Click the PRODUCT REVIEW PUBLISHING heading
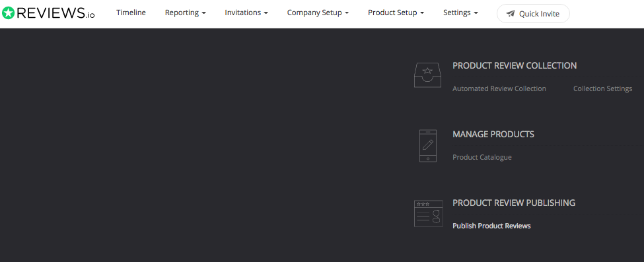The height and width of the screenshot is (262, 644). 514,203
